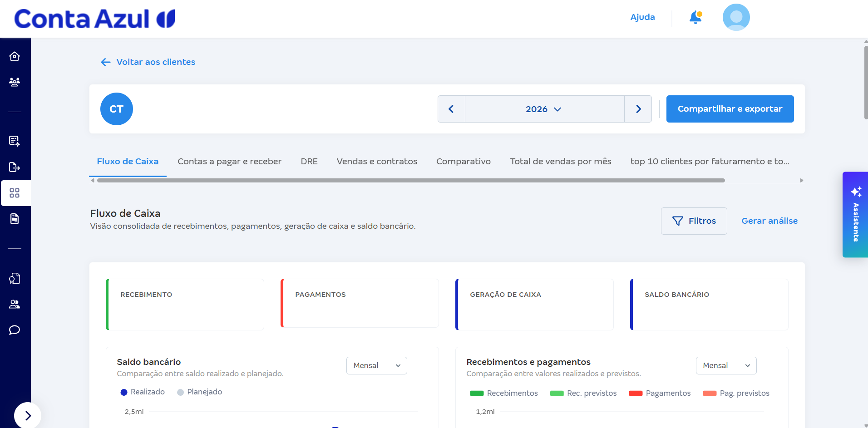Toggle Realizado legend series
Viewport: 868px width, 428px height.
click(143, 392)
